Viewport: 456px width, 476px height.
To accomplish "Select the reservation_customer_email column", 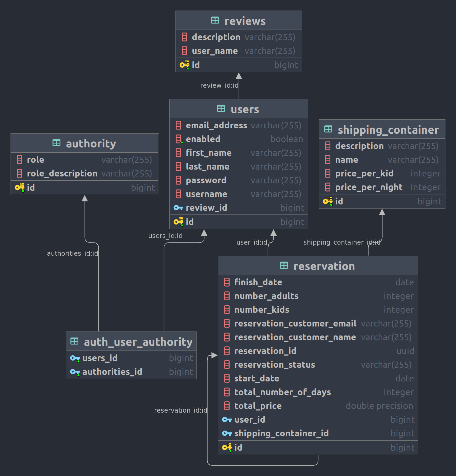I will (318, 323).
